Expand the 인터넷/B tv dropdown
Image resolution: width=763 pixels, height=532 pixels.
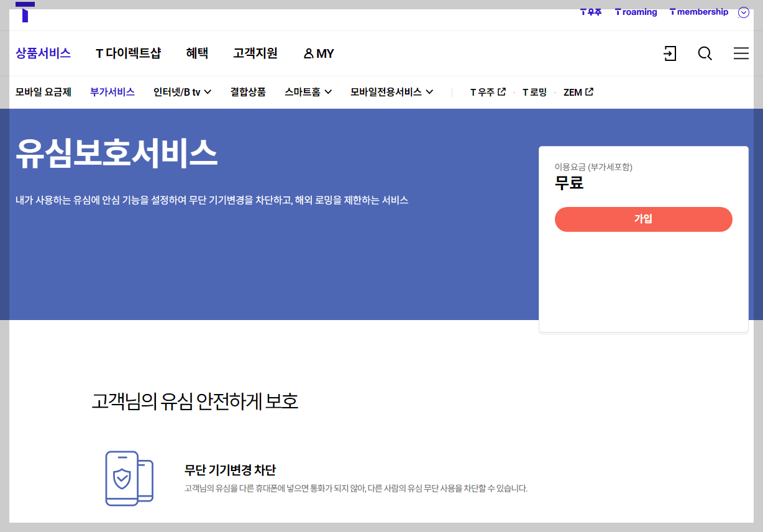[208, 91]
